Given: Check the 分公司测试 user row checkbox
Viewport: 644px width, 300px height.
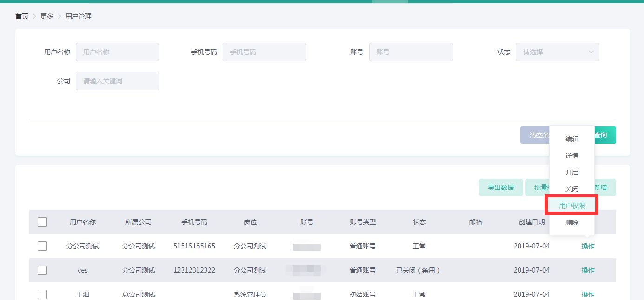Looking at the screenshot, I should pos(42,246).
